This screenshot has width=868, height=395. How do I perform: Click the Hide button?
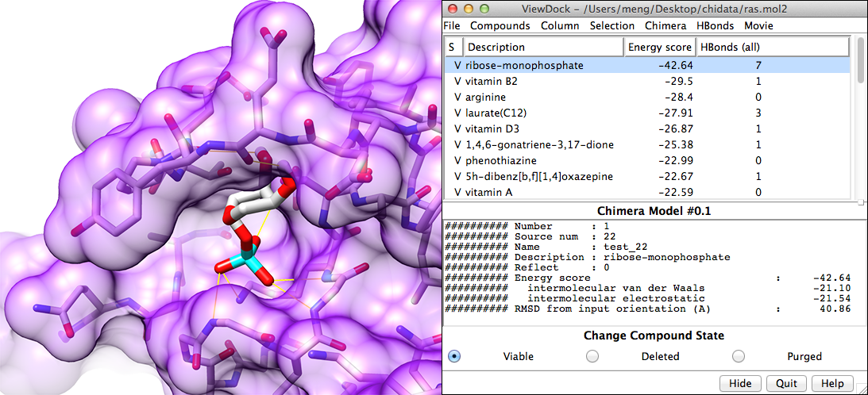click(740, 383)
